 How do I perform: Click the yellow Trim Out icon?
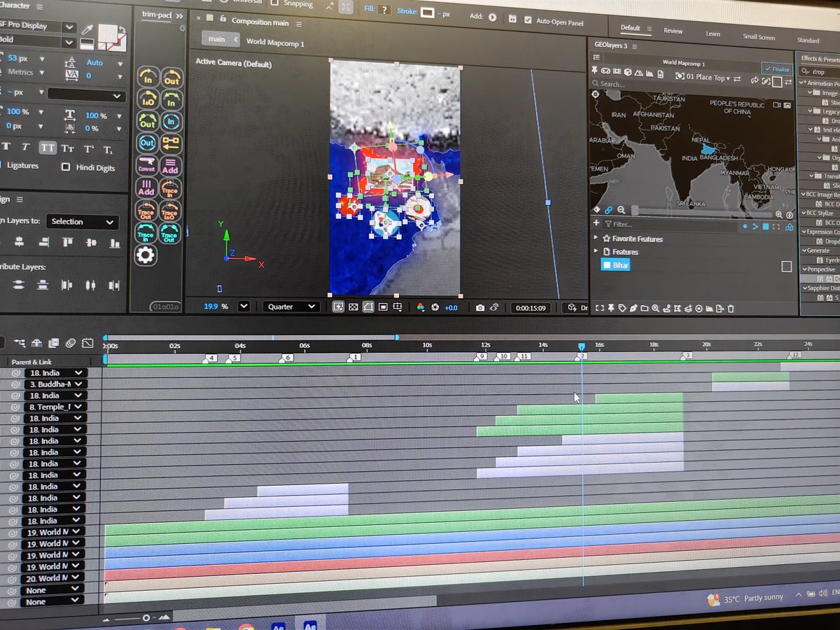[x=171, y=78]
